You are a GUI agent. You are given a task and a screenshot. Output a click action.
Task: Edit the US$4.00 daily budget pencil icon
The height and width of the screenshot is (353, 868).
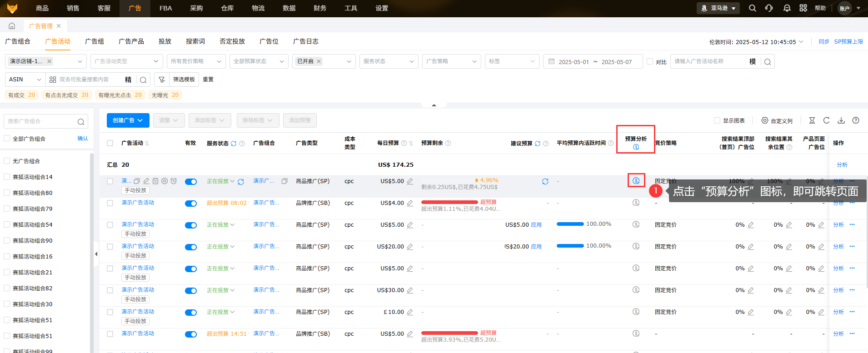click(x=410, y=203)
